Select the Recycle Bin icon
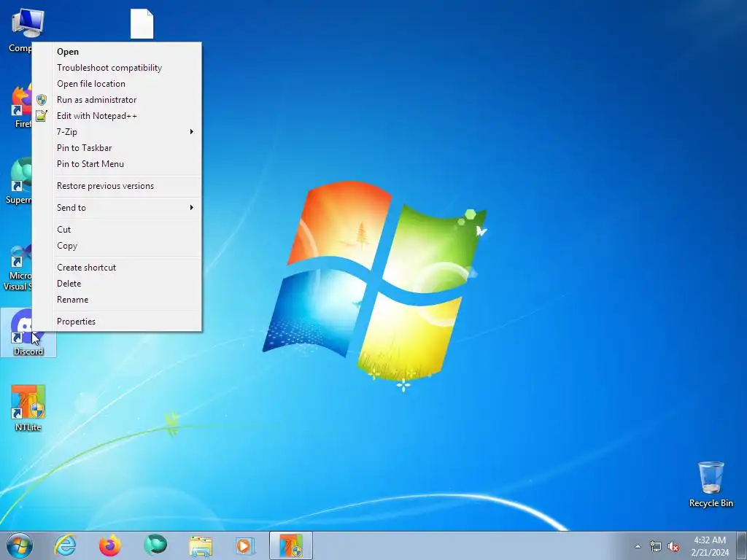747x560 pixels. coord(711,484)
